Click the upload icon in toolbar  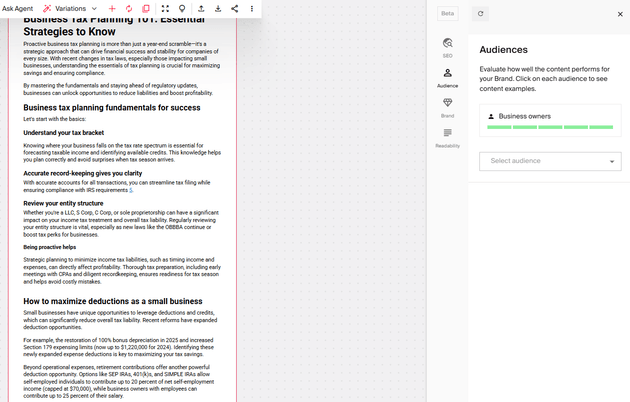[x=201, y=8]
